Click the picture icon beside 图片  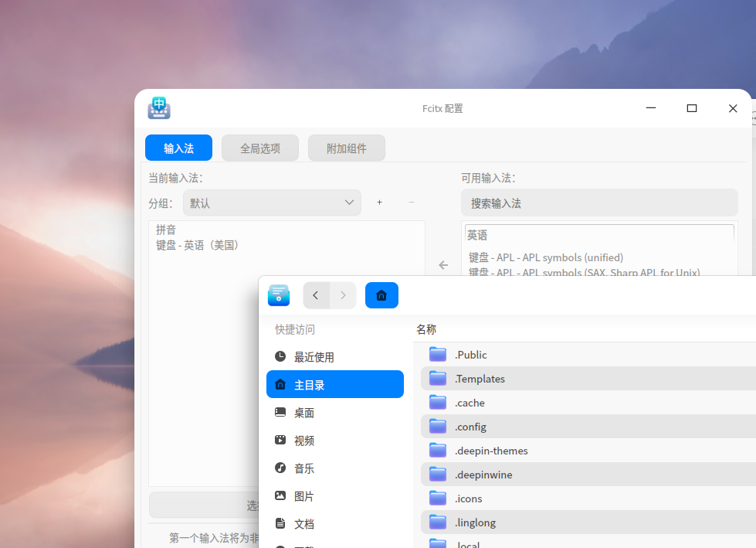[280, 495]
